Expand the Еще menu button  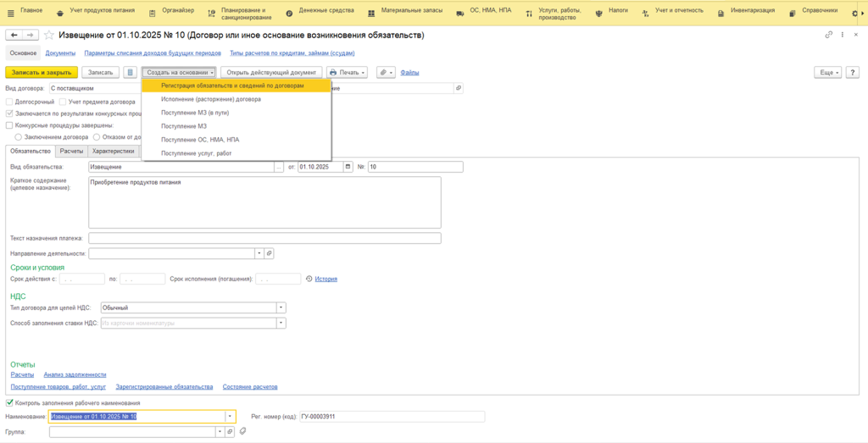(x=827, y=73)
